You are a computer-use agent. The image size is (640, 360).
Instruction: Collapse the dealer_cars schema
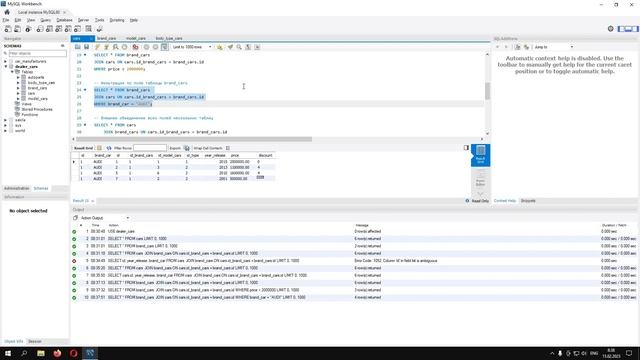[x=6, y=67]
